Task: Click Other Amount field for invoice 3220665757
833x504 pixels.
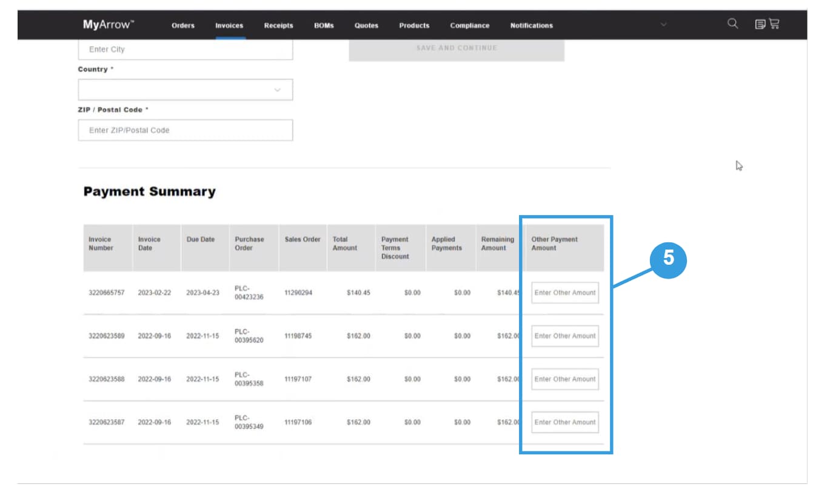Action: [x=564, y=293]
